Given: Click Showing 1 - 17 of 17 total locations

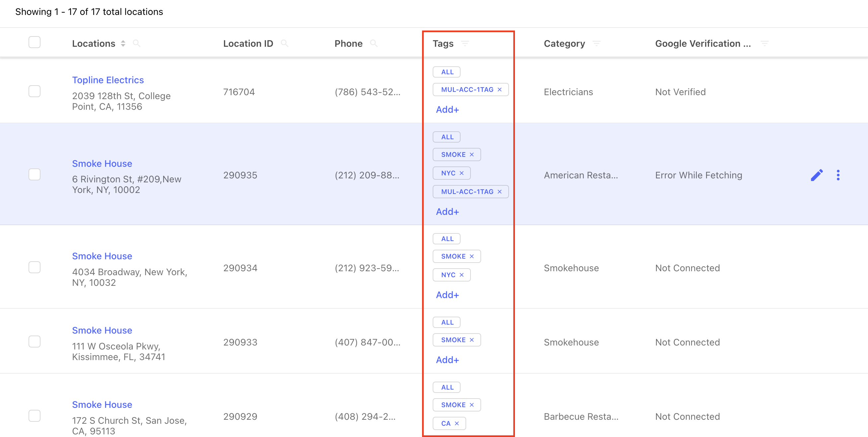Looking at the screenshot, I should coord(89,12).
